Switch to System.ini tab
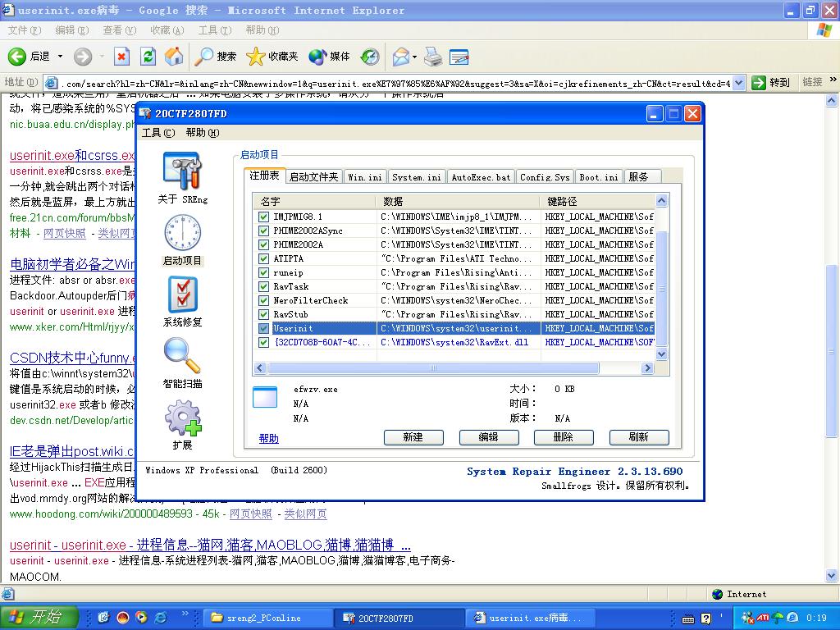 pos(416,177)
